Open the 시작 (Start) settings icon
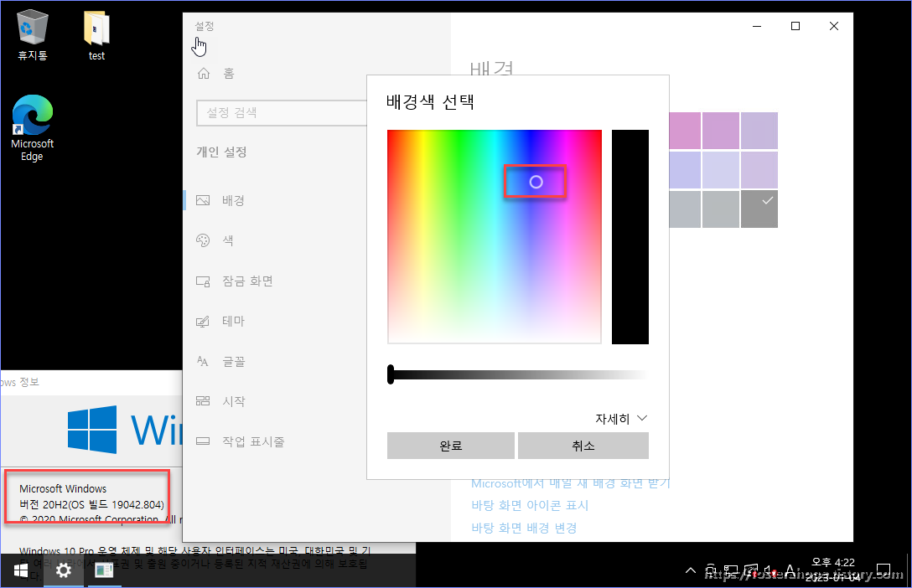 tap(203, 401)
